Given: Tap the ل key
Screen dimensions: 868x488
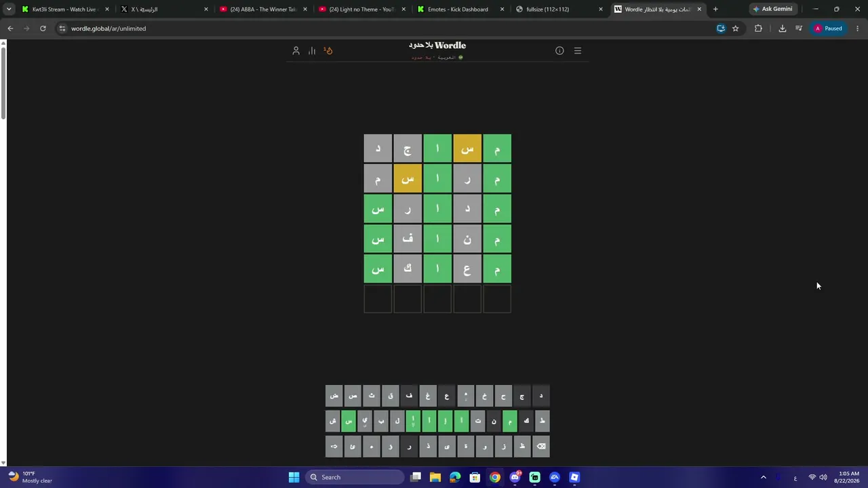Looking at the screenshot, I should tap(397, 421).
